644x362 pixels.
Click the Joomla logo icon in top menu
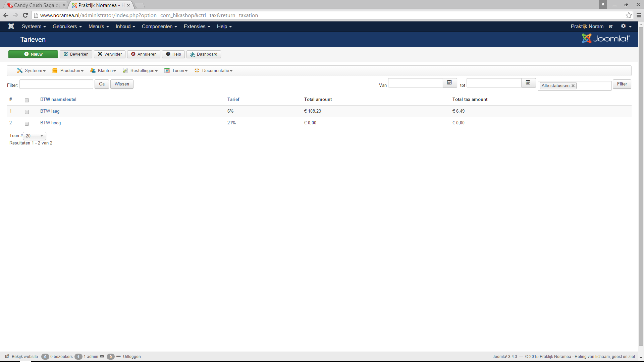11,26
